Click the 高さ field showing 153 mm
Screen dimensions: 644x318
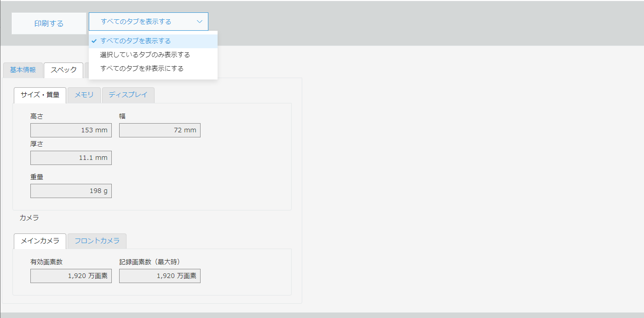pos(71,130)
